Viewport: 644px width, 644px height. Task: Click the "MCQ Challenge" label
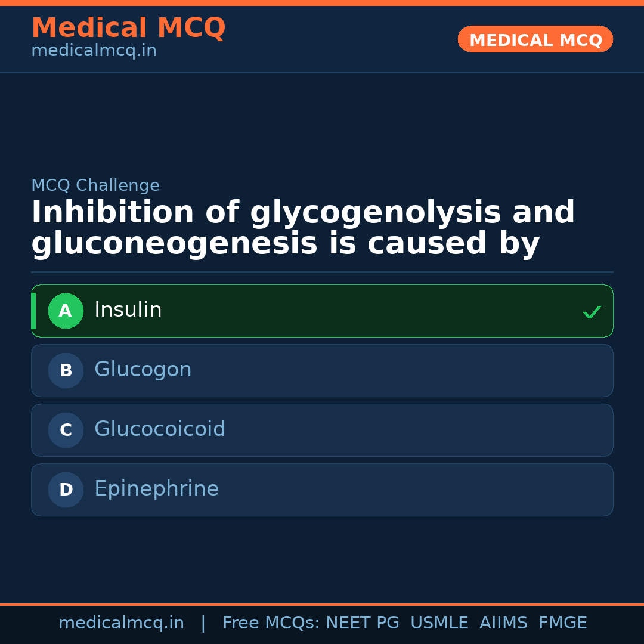[x=95, y=185]
